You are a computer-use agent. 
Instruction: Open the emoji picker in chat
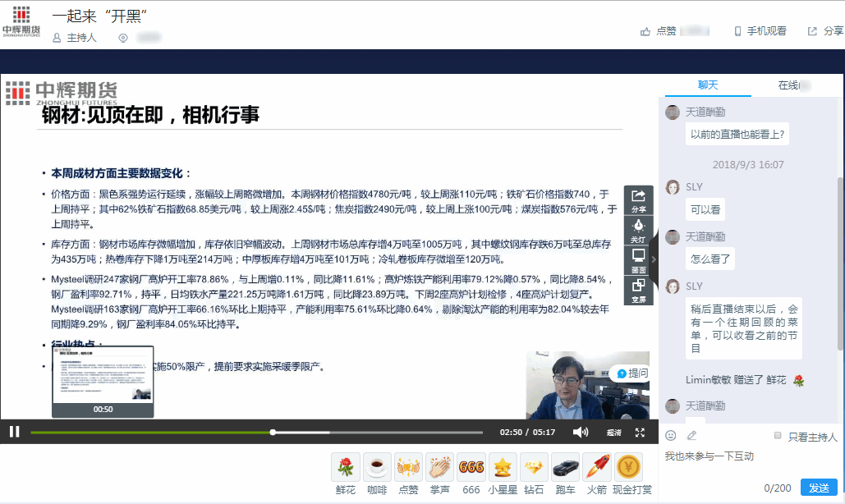(671, 435)
